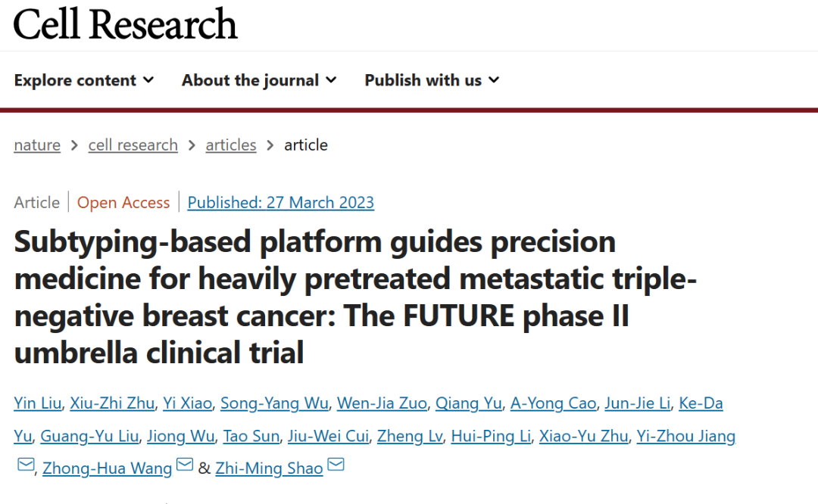818x504 pixels.
Task: Expand the Publish with us dropdown
Action: 432,80
